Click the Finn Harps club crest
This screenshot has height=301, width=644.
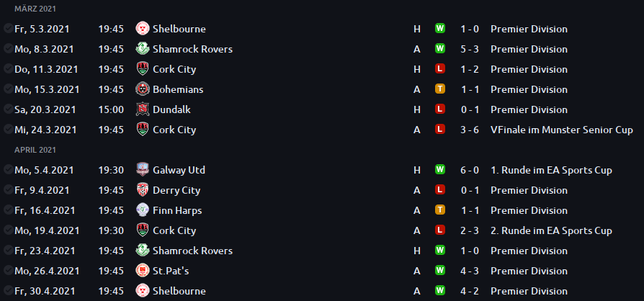[142, 210]
